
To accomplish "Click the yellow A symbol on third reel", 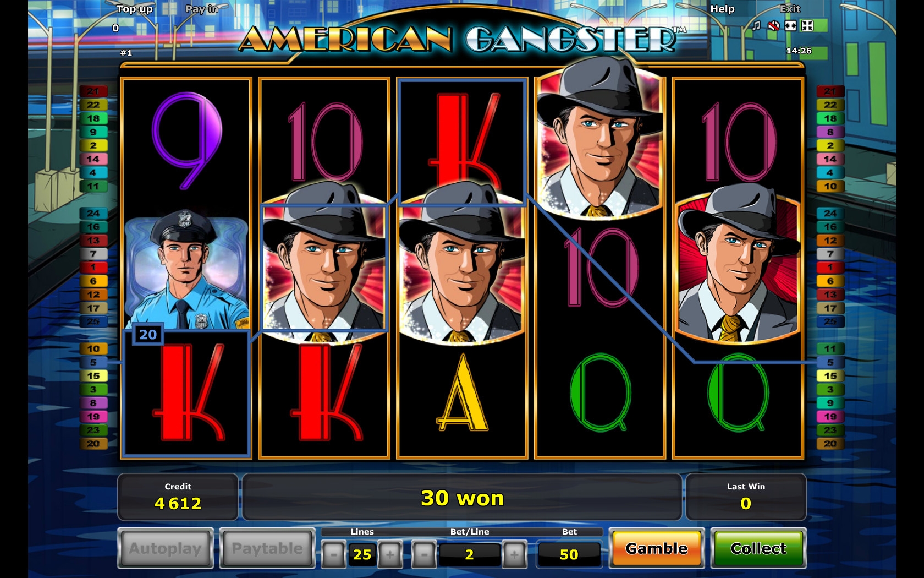I will click(462, 393).
